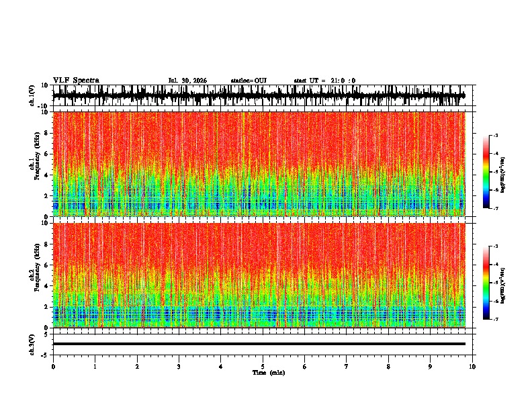Click the ch.3 flat voltage line

(x=259, y=344)
